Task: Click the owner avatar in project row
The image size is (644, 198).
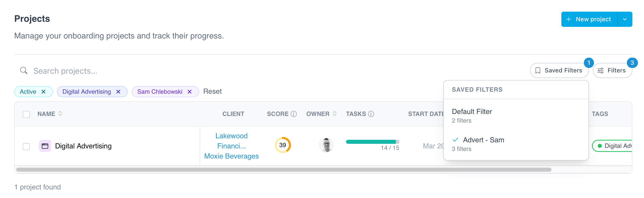Action: 326,145
